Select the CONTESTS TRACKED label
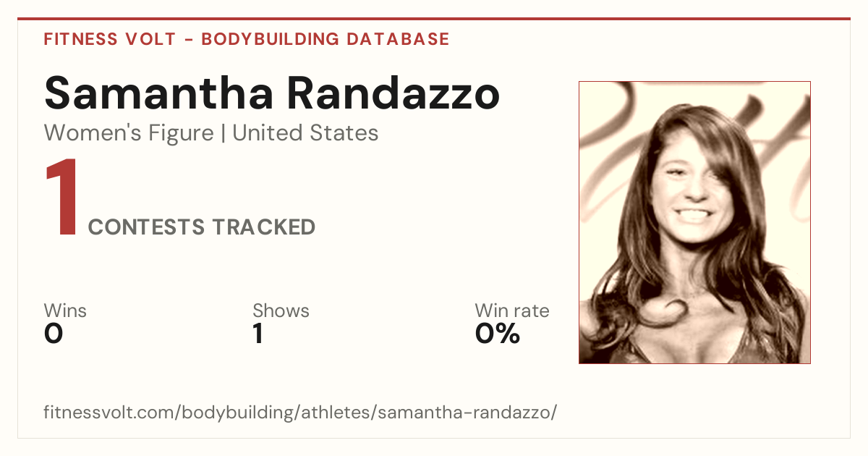868x456 pixels. pos(202,227)
